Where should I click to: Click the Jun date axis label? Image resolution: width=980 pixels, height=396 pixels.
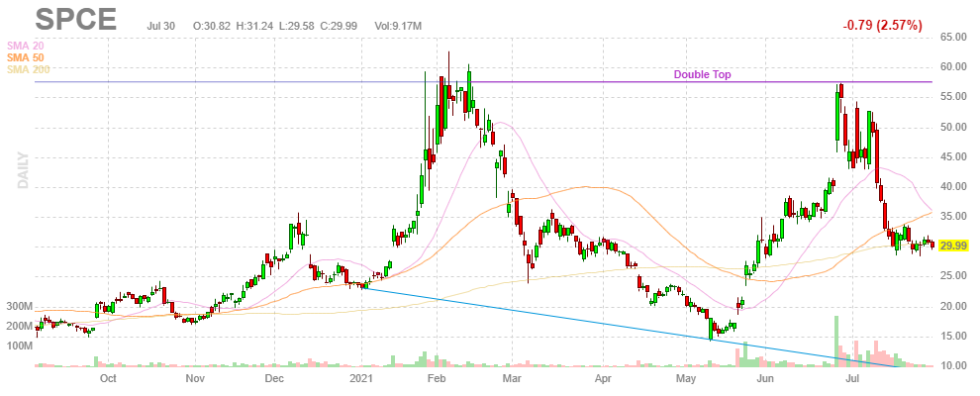[x=764, y=378]
